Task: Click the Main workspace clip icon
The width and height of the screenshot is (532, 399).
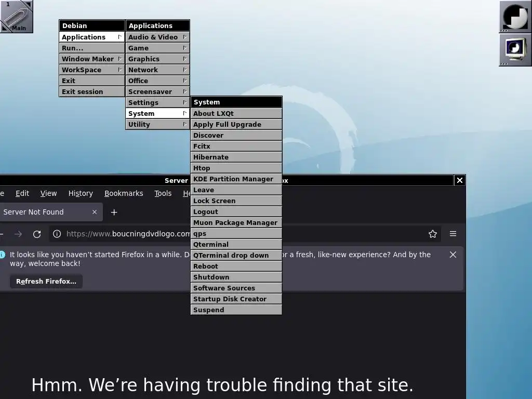Action: click(16, 16)
